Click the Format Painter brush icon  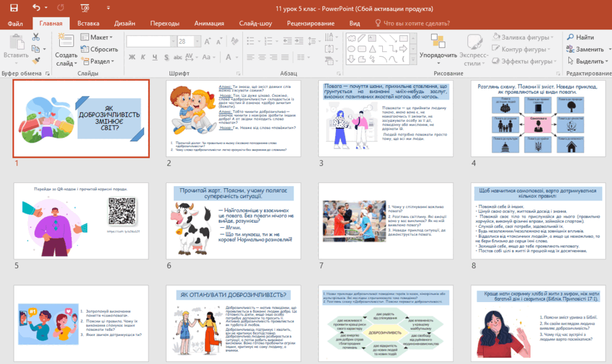click(36, 61)
